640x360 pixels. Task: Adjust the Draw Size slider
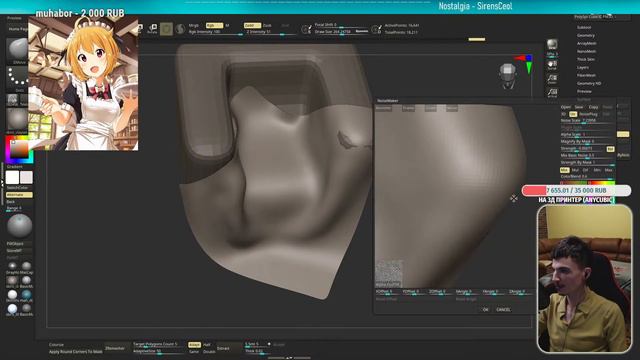click(x=341, y=31)
